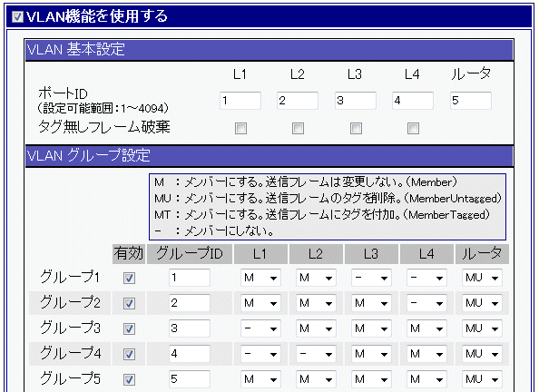
Task: Open the ルータ dropdown for グループ1
Action: (482, 278)
